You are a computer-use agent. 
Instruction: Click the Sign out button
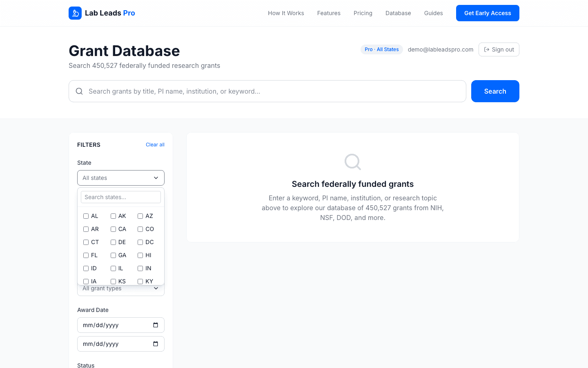click(x=499, y=49)
